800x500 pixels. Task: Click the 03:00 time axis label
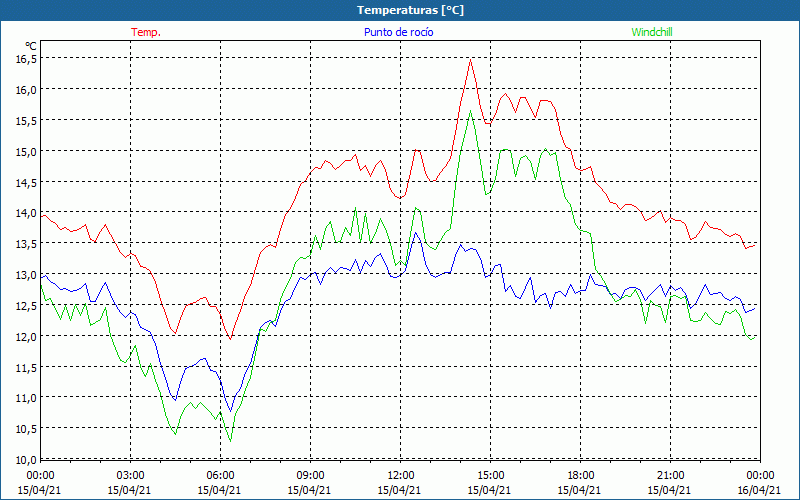point(130,476)
